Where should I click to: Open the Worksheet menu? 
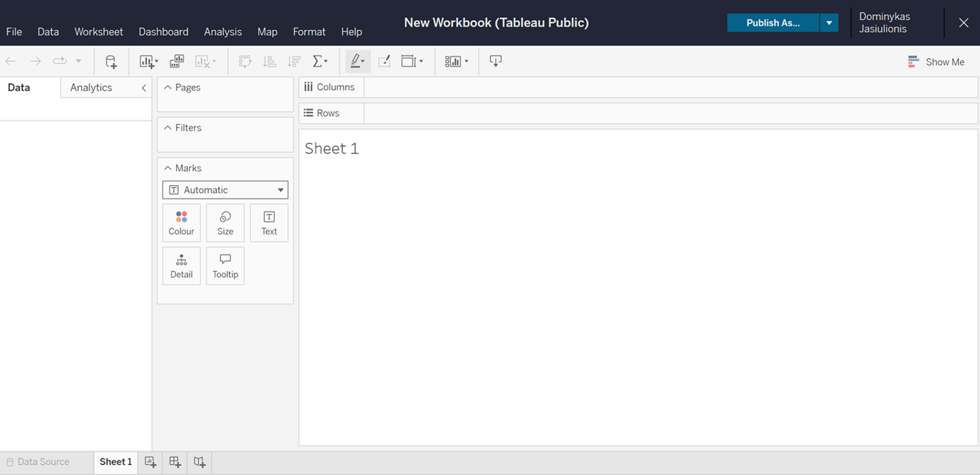point(98,32)
